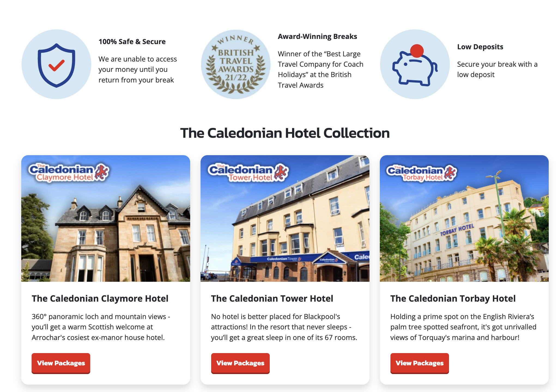Click the Caledonian Torbay Hotel logo overlay
This screenshot has height=392, width=558.
pyautogui.click(x=421, y=173)
